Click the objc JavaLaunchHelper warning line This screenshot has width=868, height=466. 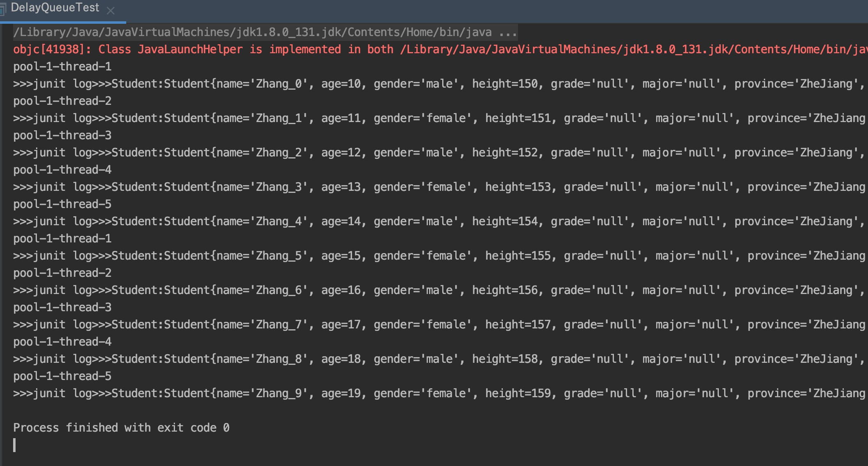click(x=441, y=50)
